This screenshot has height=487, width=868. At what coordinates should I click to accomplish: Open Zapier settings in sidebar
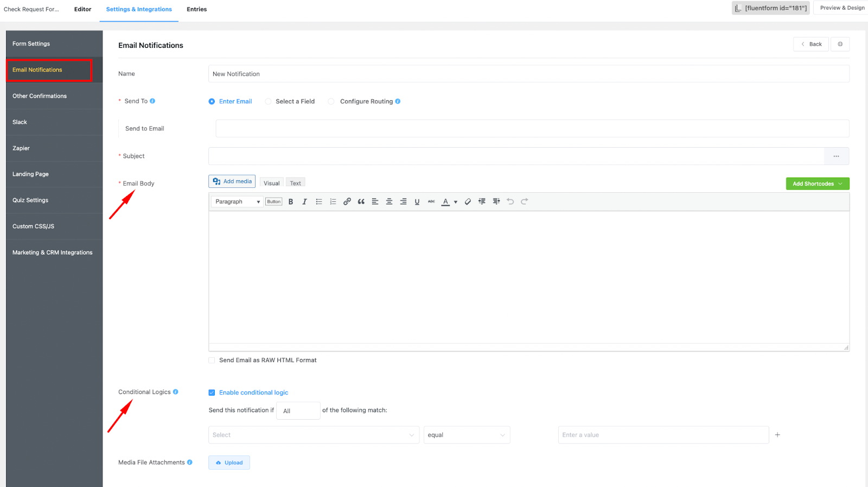pyautogui.click(x=54, y=148)
